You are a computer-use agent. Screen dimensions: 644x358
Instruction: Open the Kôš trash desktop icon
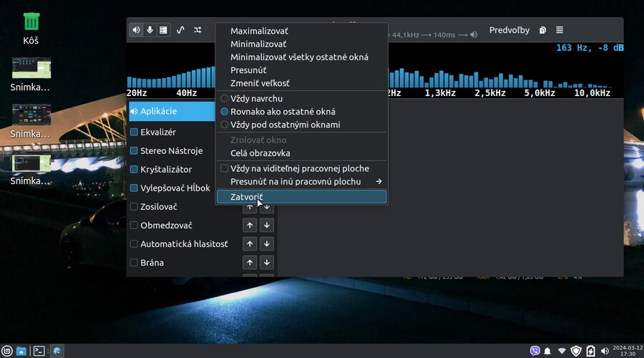[x=31, y=29]
